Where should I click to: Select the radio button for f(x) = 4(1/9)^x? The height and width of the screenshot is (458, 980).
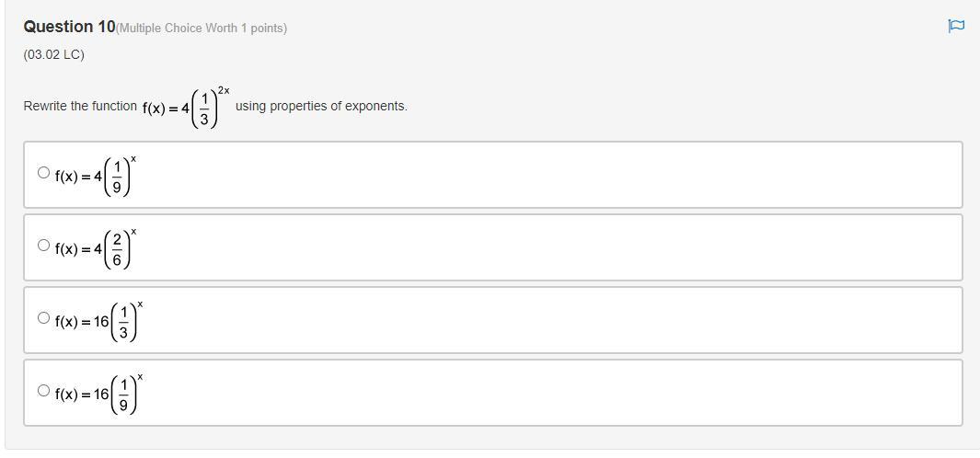coord(43,172)
